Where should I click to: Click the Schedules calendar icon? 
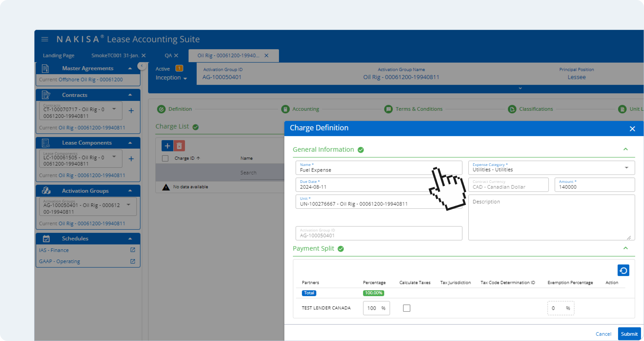tap(46, 238)
